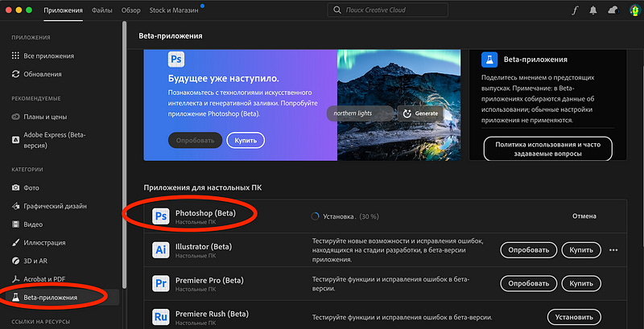Click the installation progress spinner for Photoshop
The width and height of the screenshot is (644, 329).
315,216
